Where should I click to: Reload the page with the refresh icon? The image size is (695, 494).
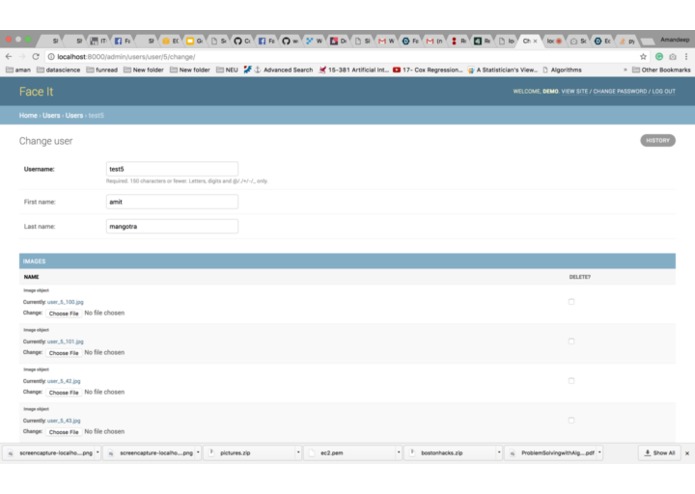pyautogui.click(x=36, y=57)
